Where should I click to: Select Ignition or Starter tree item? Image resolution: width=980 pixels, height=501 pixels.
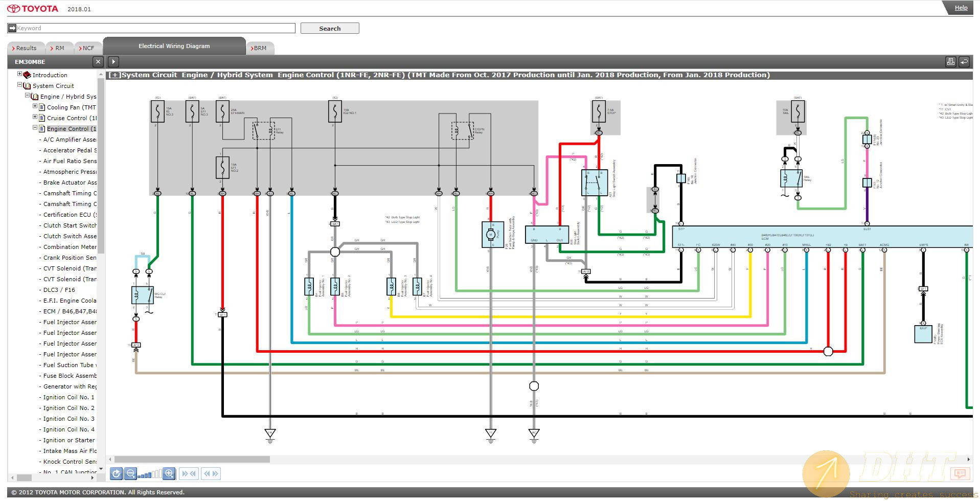pyautogui.click(x=69, y=440)
